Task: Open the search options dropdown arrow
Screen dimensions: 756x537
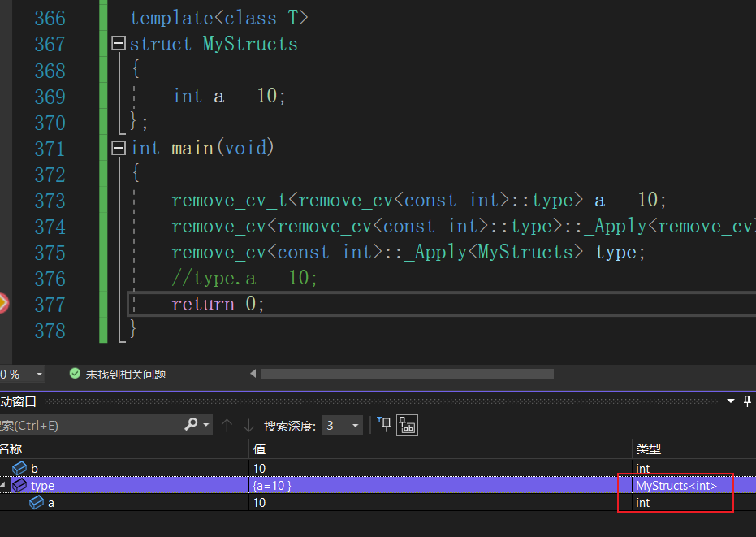Action: [206, 425]
